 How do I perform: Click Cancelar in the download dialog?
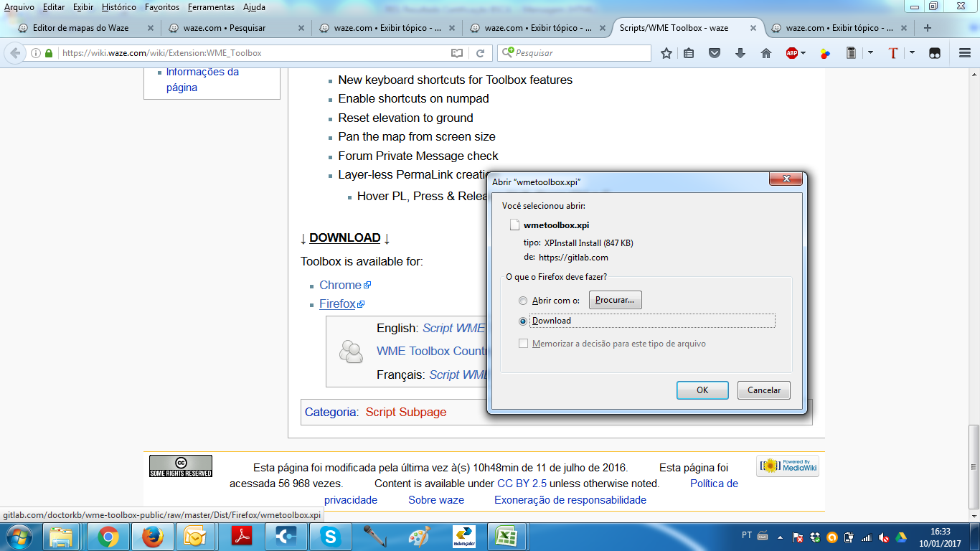point(764,390)
